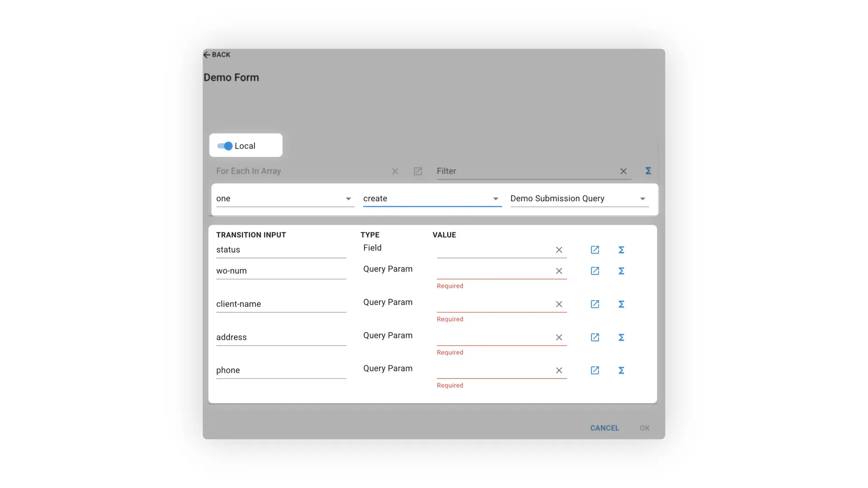Clear the wo-num value field
868x488 pixels.
pyautogui.click(x=559, y=271)
